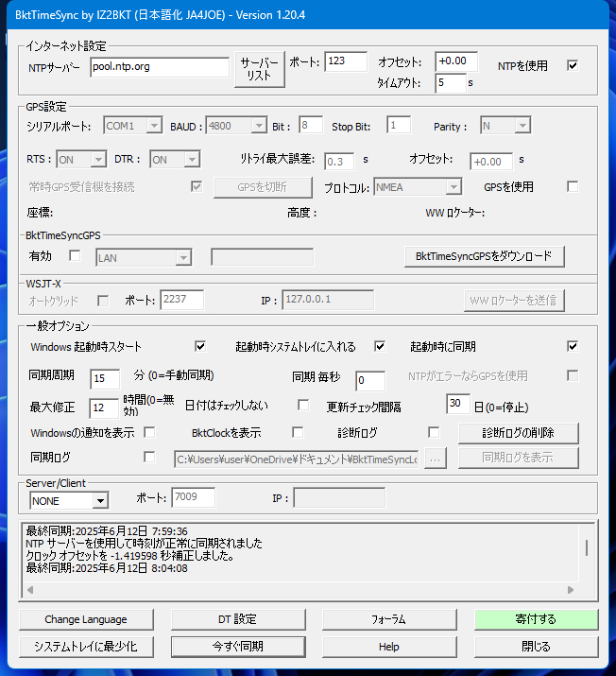Viewport: 616px width, 676px height.
Task: Click the 同期 毎秒 field
Action: [x=370, y=381]
